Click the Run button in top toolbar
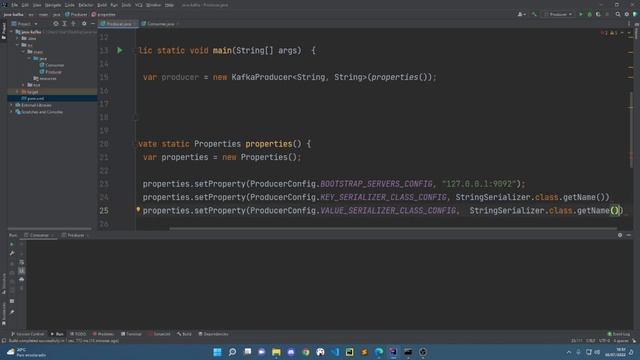Viewport: 640px width, 360px height. [x=581, y=14]
